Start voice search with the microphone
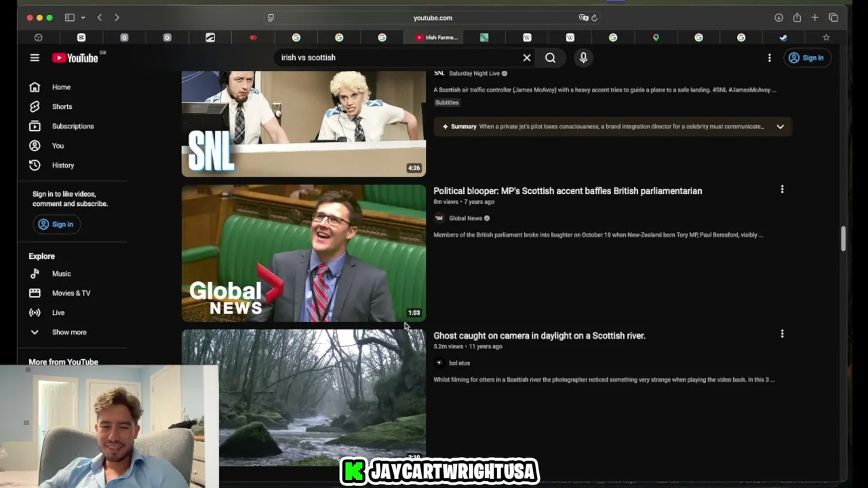 (583, 58)
